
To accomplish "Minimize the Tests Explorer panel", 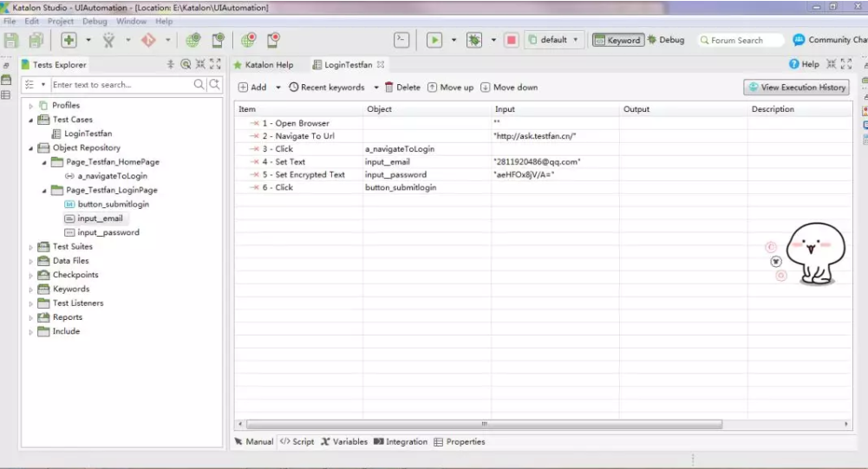I will click(200, 64).
